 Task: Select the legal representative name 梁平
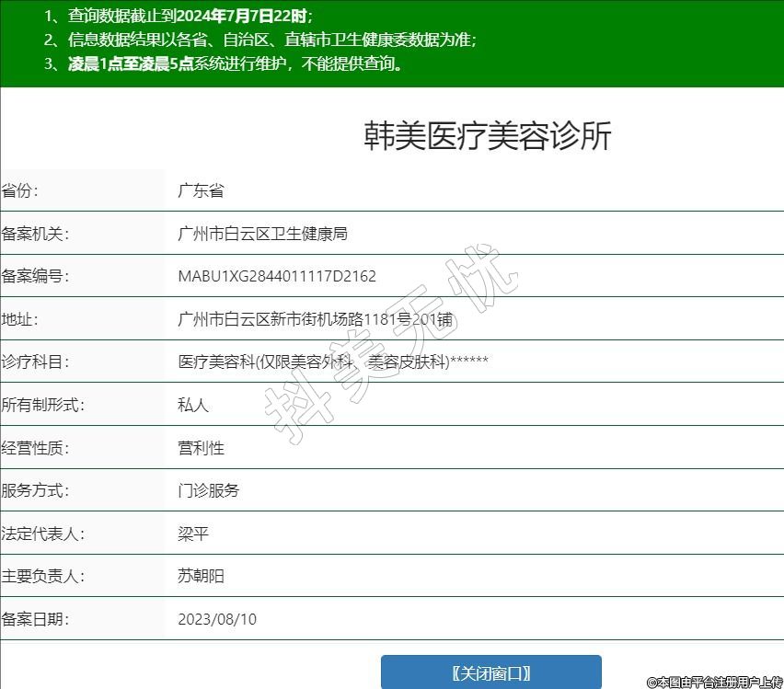(193, 534)
